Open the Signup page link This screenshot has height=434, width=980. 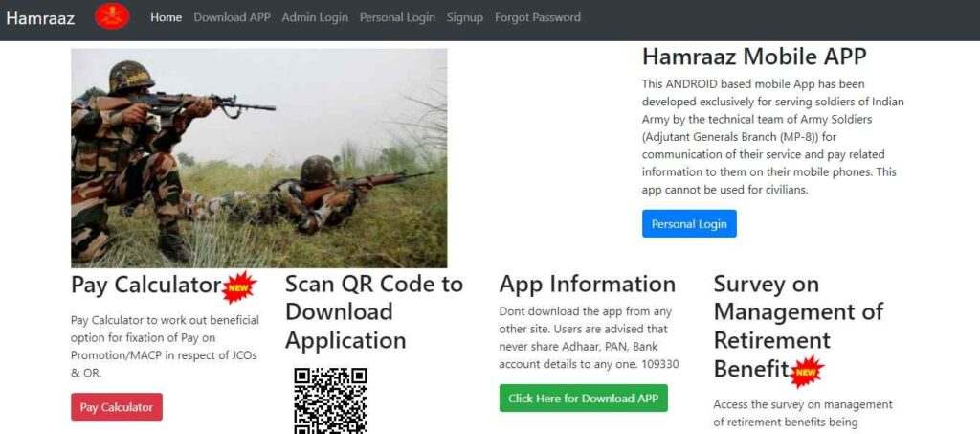[x=465, y=17]
